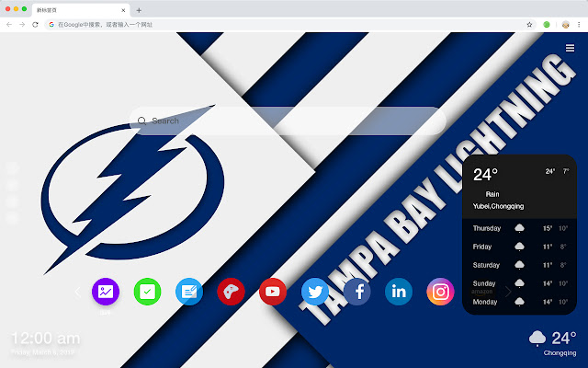Click the Sunday forecast row
Viewport: 588px width, 368px height.
point(520,283)
